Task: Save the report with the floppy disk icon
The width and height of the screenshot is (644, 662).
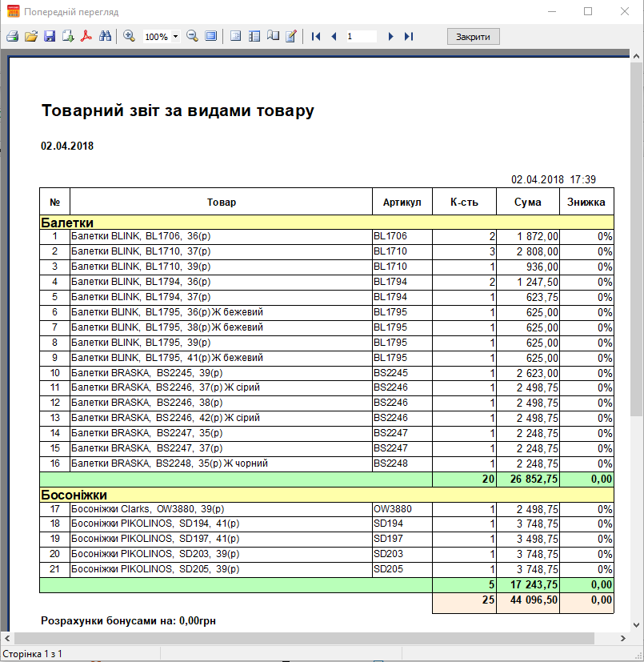Action: click(50, 37)
